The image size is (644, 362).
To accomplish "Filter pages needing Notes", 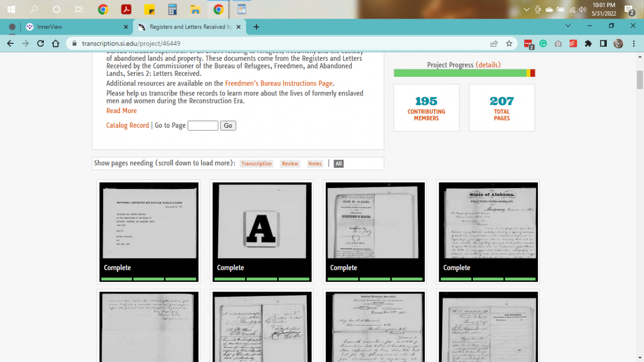I will click(315, 163).
